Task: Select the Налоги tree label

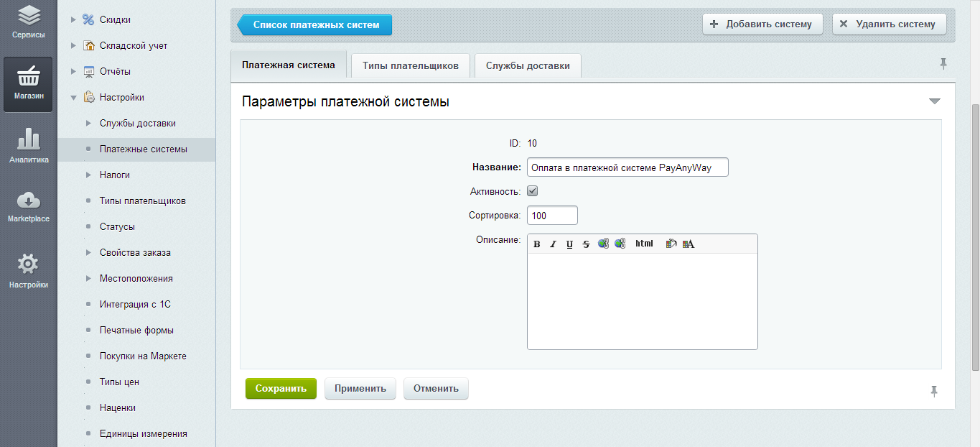Action: tap(115, 175)
